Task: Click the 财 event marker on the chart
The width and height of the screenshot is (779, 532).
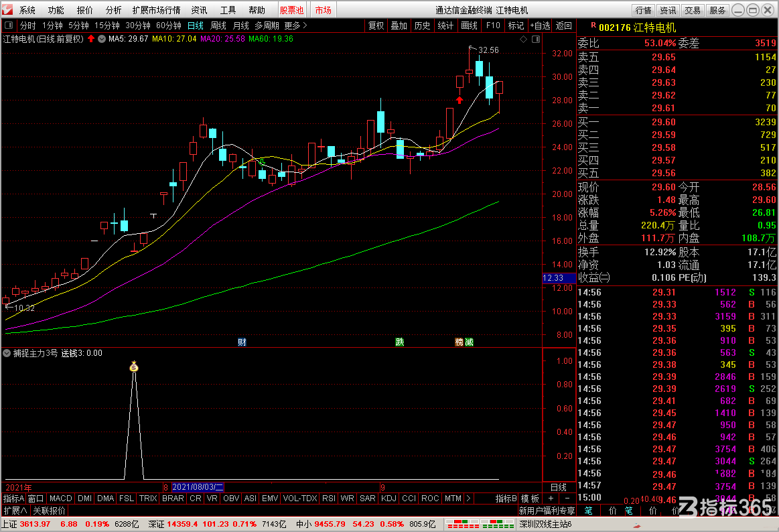Action: (242, 342)
